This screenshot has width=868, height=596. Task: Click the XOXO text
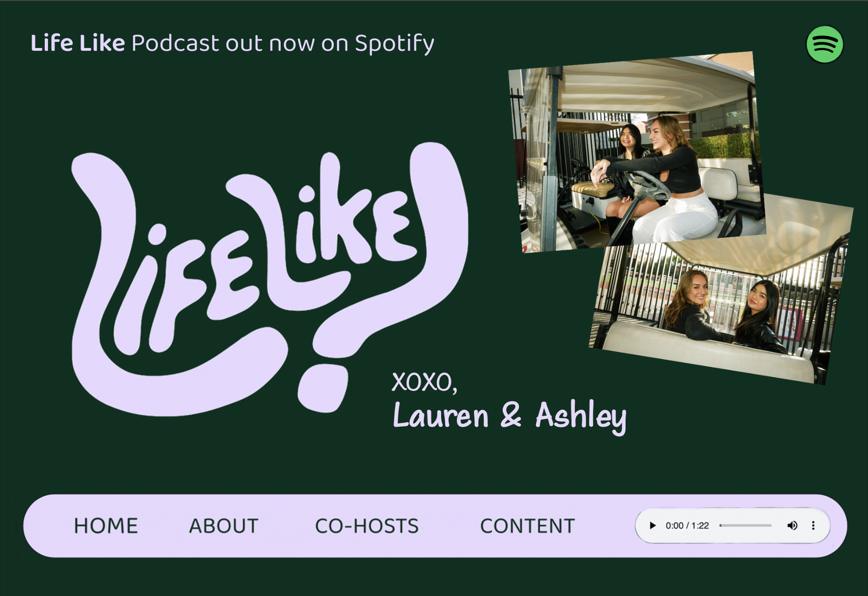point(424,382)
